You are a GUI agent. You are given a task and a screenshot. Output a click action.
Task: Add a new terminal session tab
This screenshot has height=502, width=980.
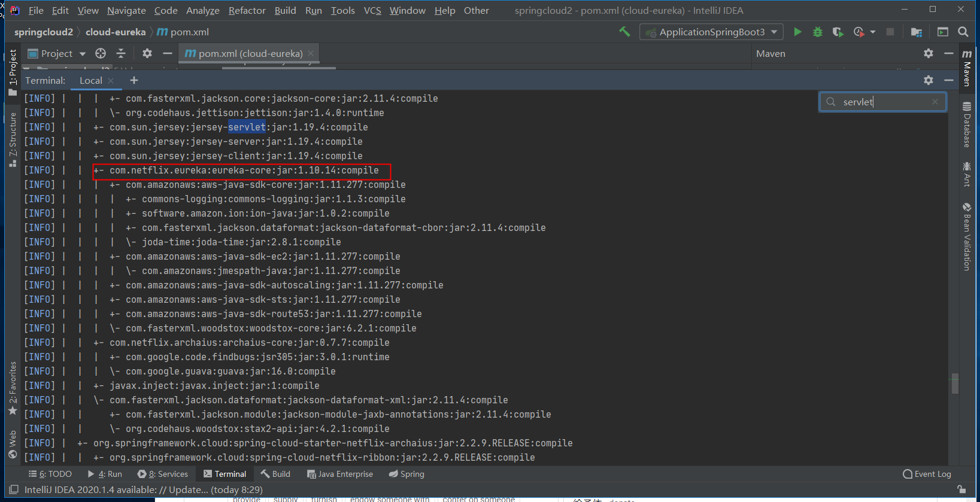coord(134,80)
